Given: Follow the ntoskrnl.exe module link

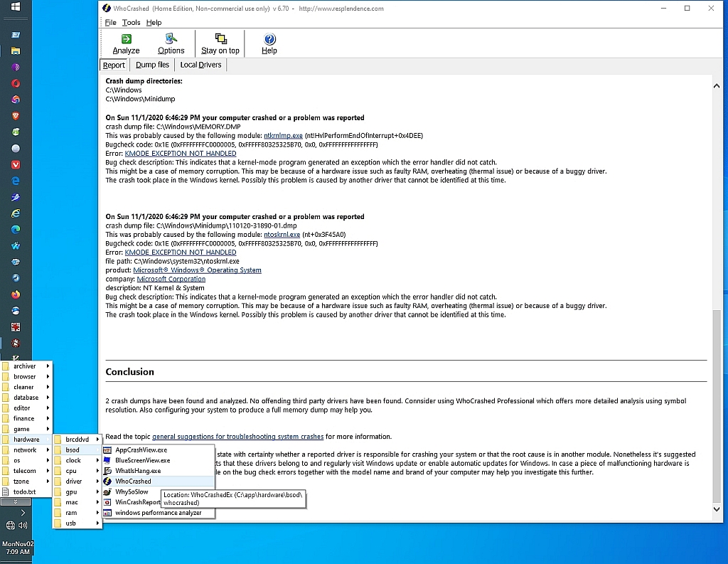Looking at the screenshot, I should [x=282, y=235].
